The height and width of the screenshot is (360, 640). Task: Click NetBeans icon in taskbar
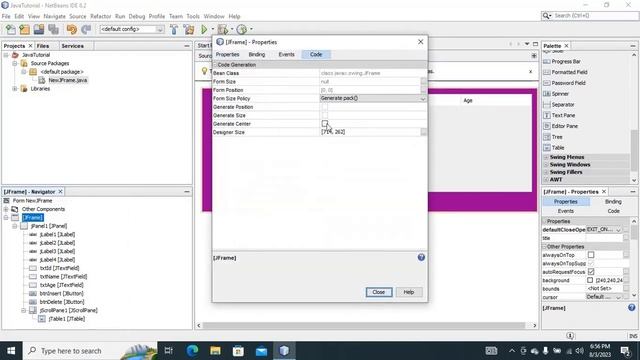(284, 351)
